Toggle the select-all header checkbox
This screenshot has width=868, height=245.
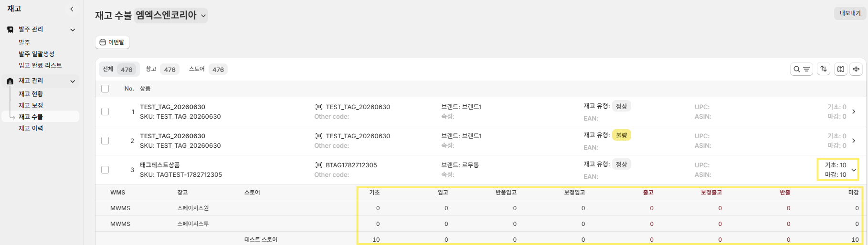tap(105, 89)
